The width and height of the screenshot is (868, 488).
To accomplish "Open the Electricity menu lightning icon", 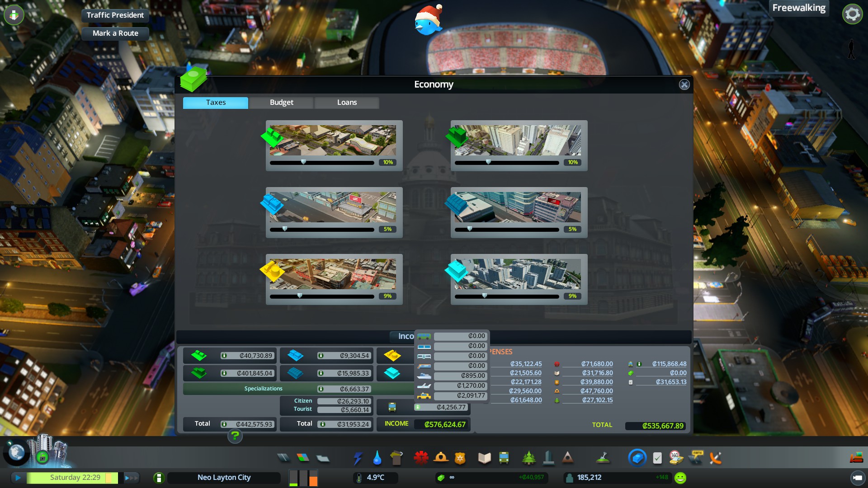I will pyautogui.click(x=358, y=458).
